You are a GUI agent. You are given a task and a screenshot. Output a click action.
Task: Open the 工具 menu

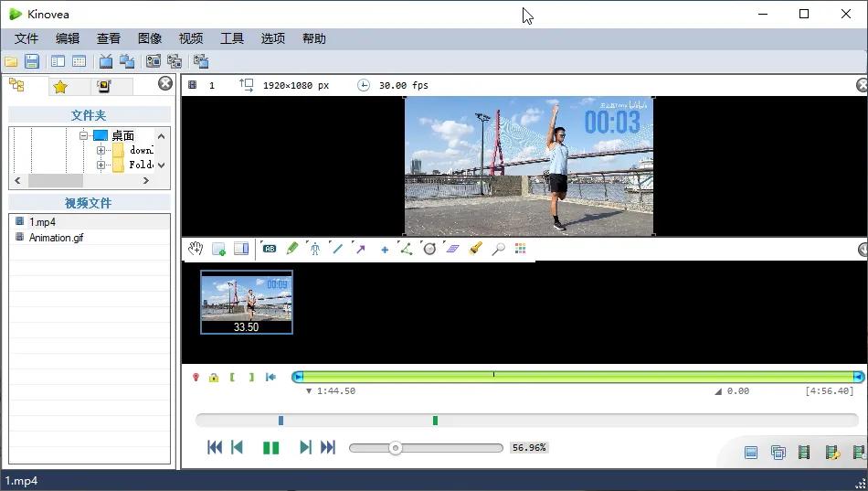click(x=232, y=38)
